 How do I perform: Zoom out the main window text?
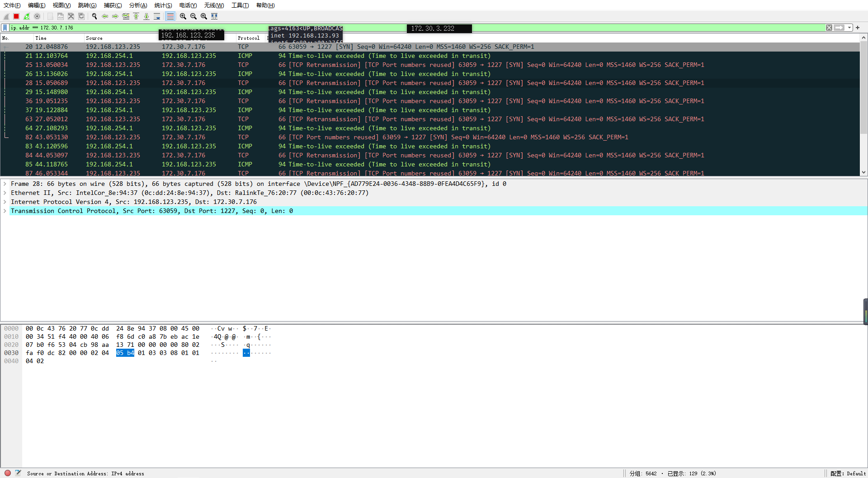(x=193, y=16)
